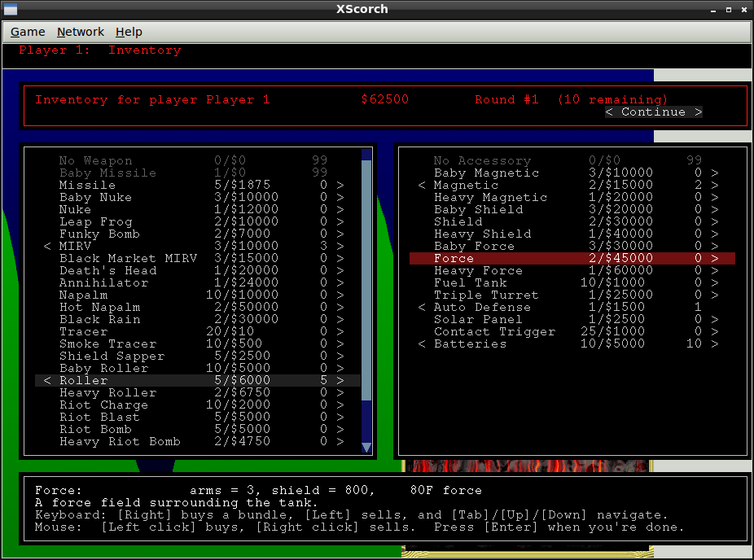The width and height of the screenshot is (754, 560).
Task: Click the buy arrow for Baby Magnetic
Action: (715, 173)
